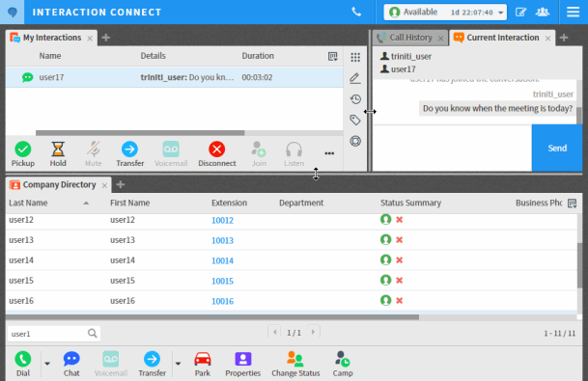
Task: Click the phone icon in header
Action: click(356, 12)
